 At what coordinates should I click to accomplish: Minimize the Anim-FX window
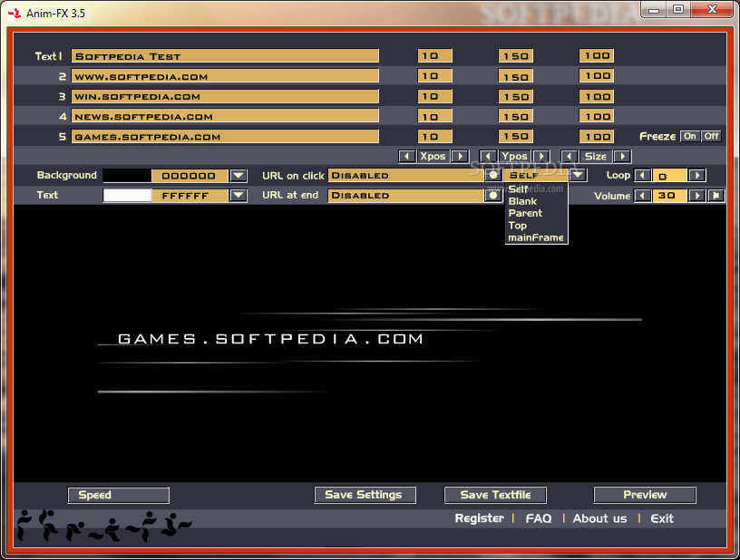[654, 10]
